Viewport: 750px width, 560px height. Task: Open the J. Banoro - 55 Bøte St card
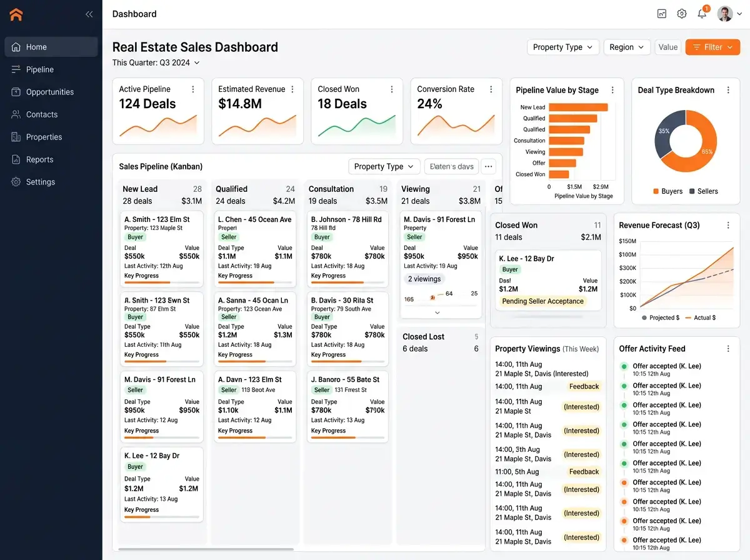[348, 407]
